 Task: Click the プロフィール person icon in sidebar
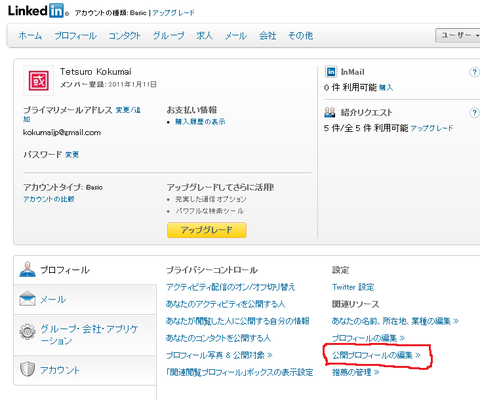point(27,269)
